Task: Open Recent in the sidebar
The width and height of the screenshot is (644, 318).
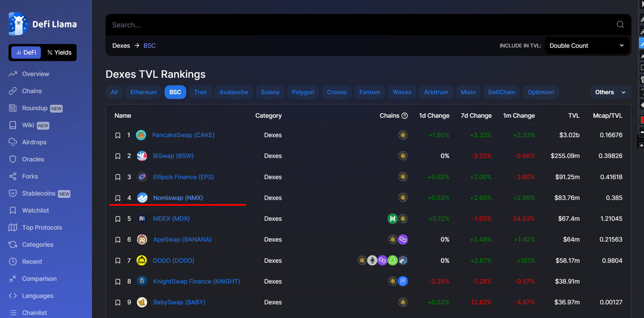Action: (x=25, y=262)
